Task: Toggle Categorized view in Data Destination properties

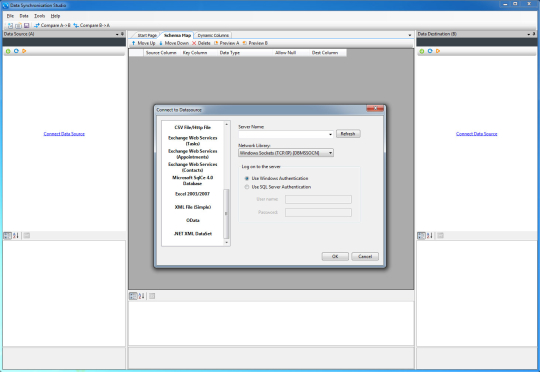Action: click(x=421, y=236)
